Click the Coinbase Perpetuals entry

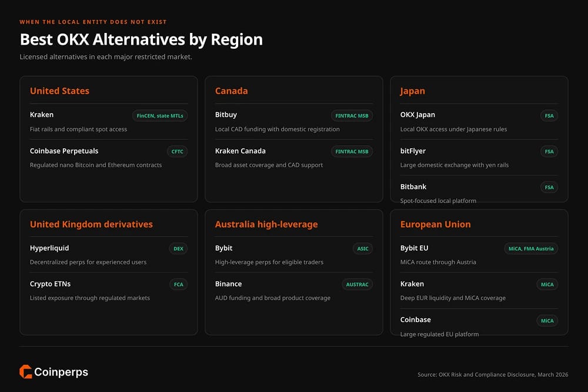point(64,151)
